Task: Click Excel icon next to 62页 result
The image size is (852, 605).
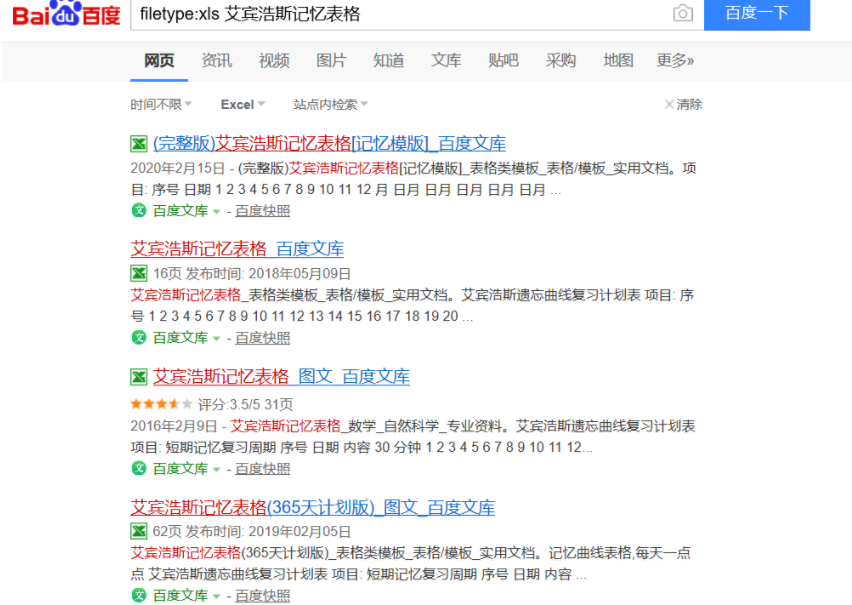Action: [x=139, y=531]
